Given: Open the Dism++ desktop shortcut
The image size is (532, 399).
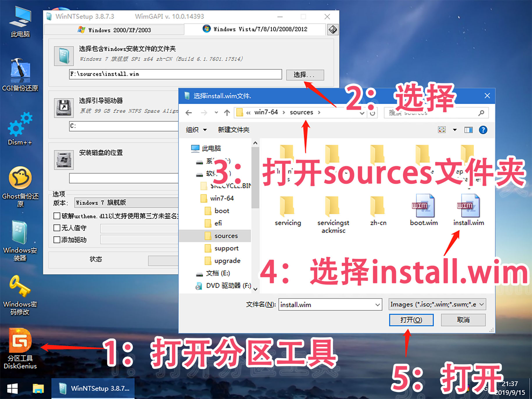Looking at the screenshot, I should click(20, 129).
